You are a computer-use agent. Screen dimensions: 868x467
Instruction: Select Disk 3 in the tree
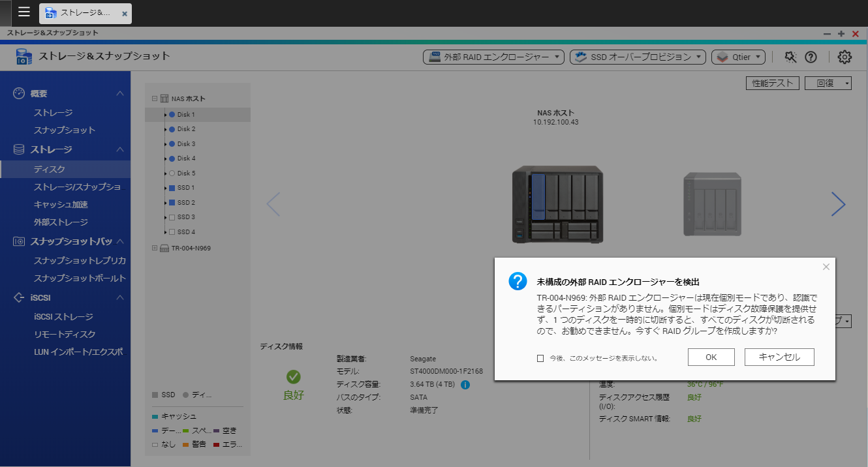[186, 143]
